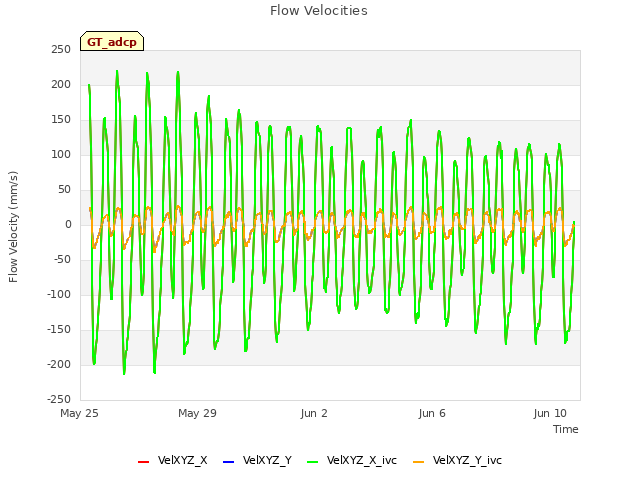Click the 50 y-axis tick label
The image size is (640, 480).
[x=64, y=190]
